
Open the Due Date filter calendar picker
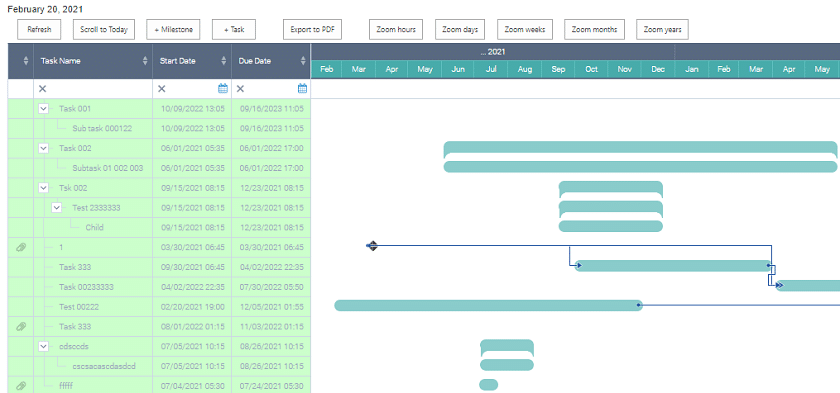[x=302, y=88]
